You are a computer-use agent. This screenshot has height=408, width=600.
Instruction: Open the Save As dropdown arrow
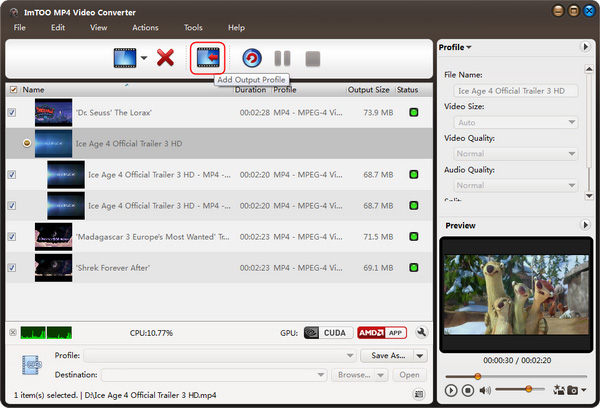[x=420, y=356]
